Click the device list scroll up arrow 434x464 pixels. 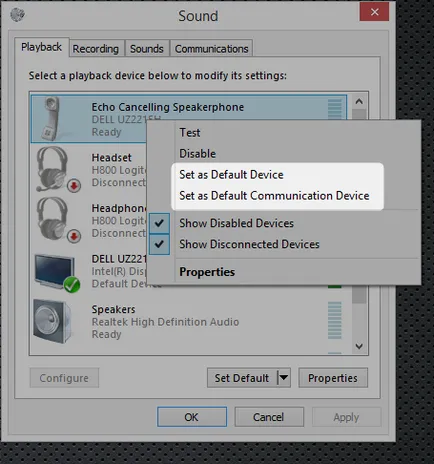(359, 101)
